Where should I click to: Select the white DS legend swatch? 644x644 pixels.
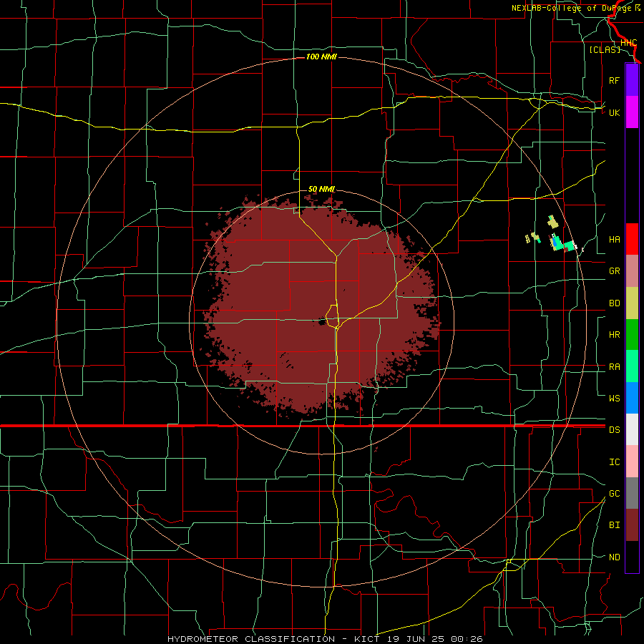pyautogui.click(x=632, y=429)
